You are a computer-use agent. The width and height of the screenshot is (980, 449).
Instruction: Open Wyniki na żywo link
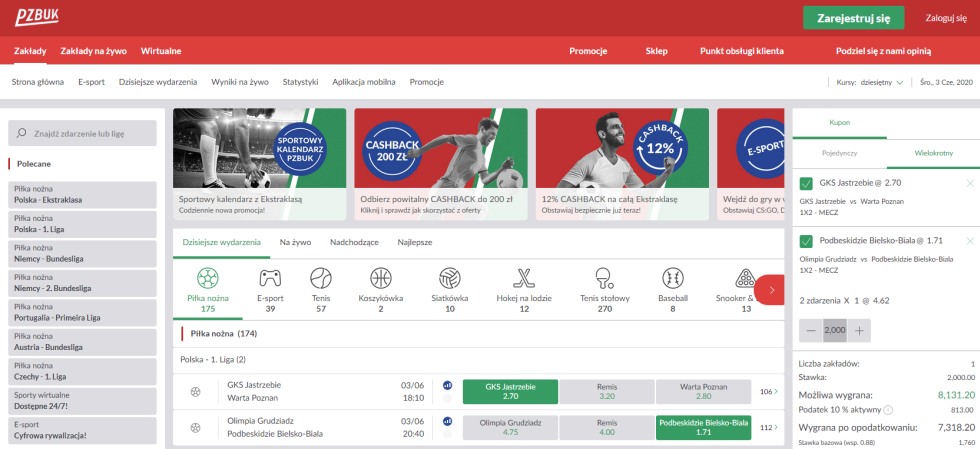point(240,82)
